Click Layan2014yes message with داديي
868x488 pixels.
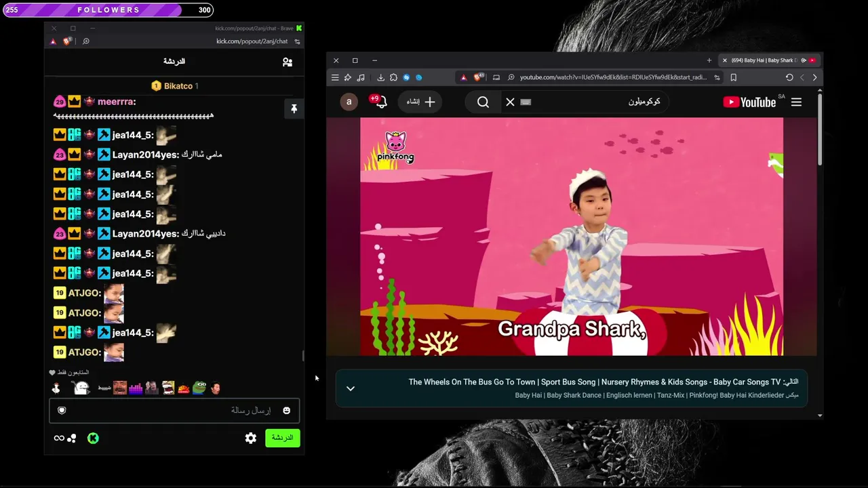(139, 234)
